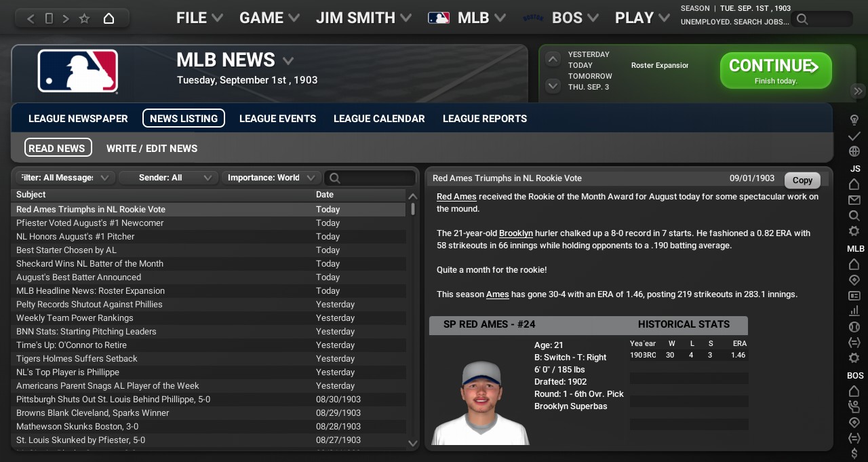Go back with the left arrow navigation icon

click(30, 18)
